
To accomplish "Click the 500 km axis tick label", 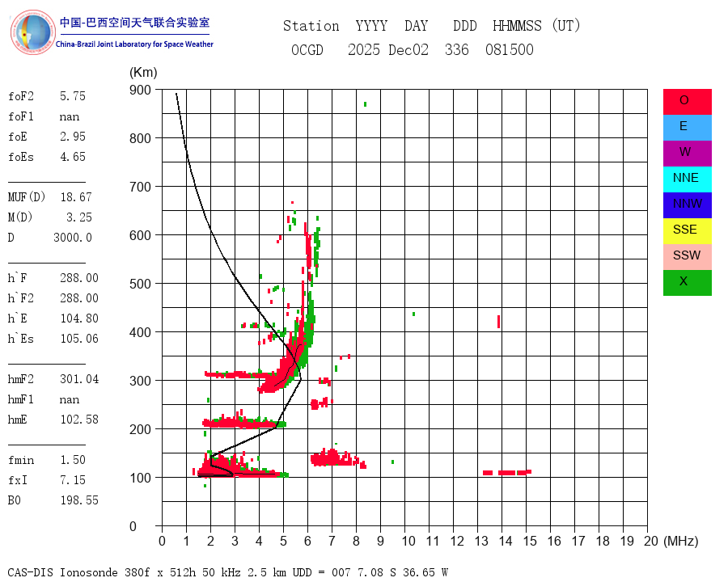I will coord(140,284).
